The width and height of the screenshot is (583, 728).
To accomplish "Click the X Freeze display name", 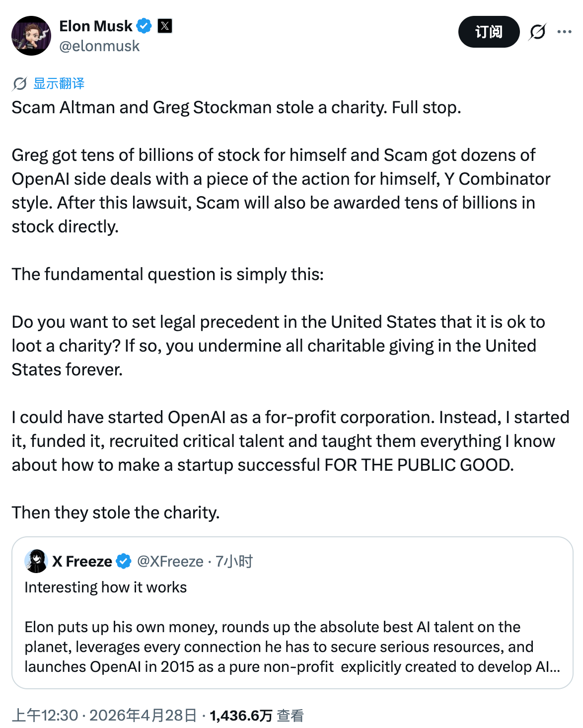I will tap(82, 561).
